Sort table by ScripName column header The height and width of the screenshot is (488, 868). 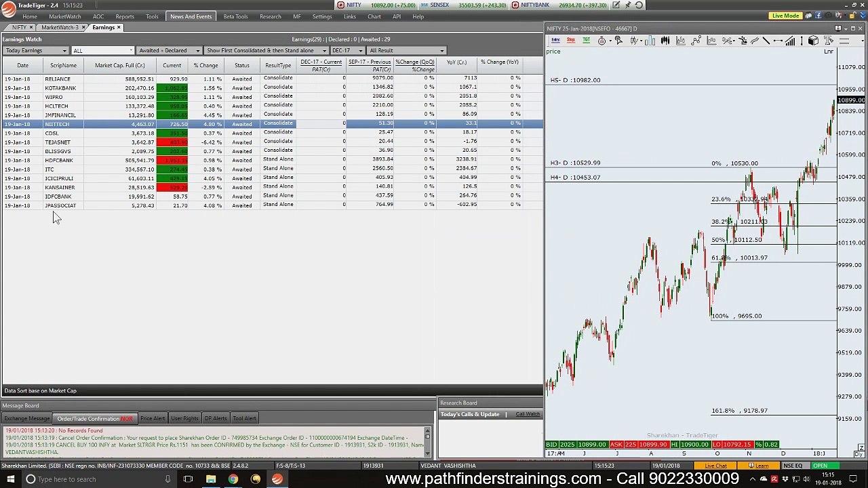click(63, 65)
